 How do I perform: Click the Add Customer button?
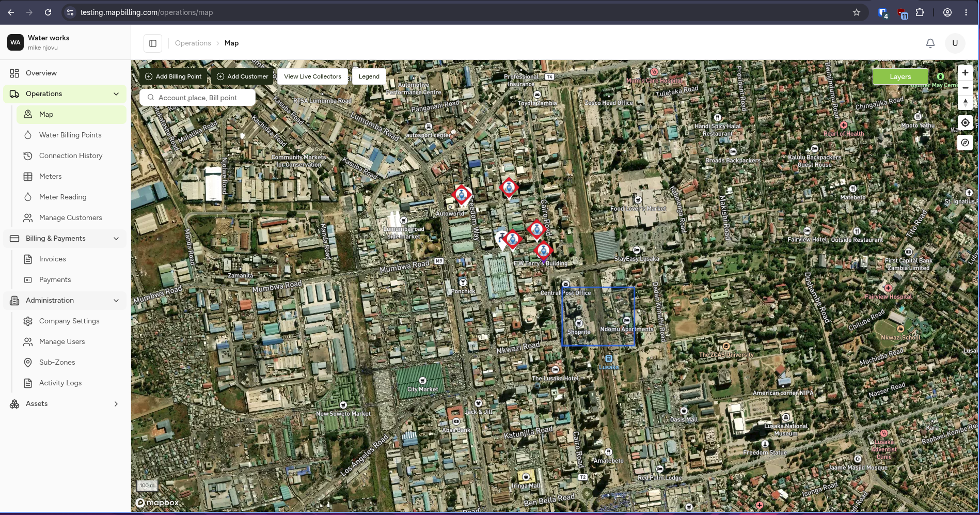242,76
